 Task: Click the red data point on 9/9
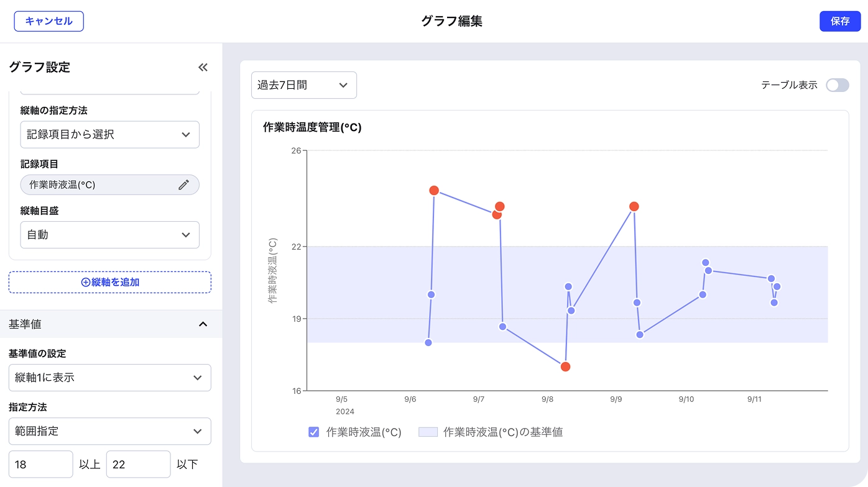[x=634, y=206]
